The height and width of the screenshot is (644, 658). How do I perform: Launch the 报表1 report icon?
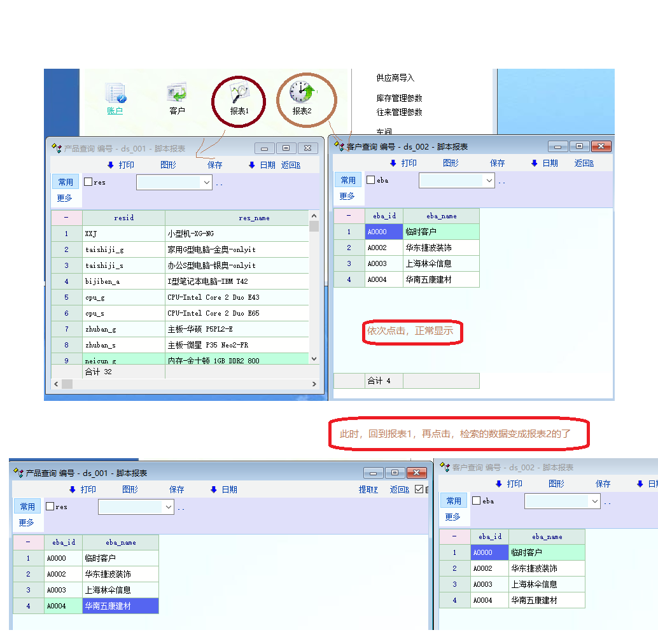point(240,95)
